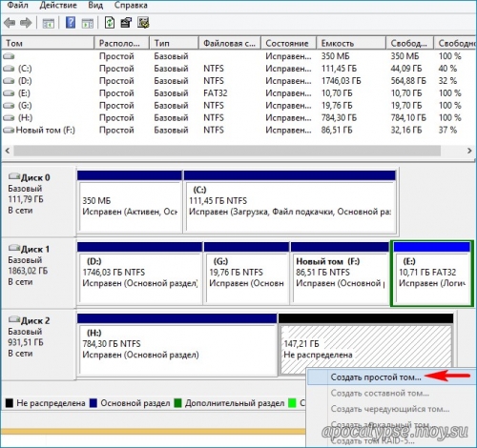The image size is (477, 448).
Task: Click the scrollbar left arrow in the volume list
Action: 8,151
